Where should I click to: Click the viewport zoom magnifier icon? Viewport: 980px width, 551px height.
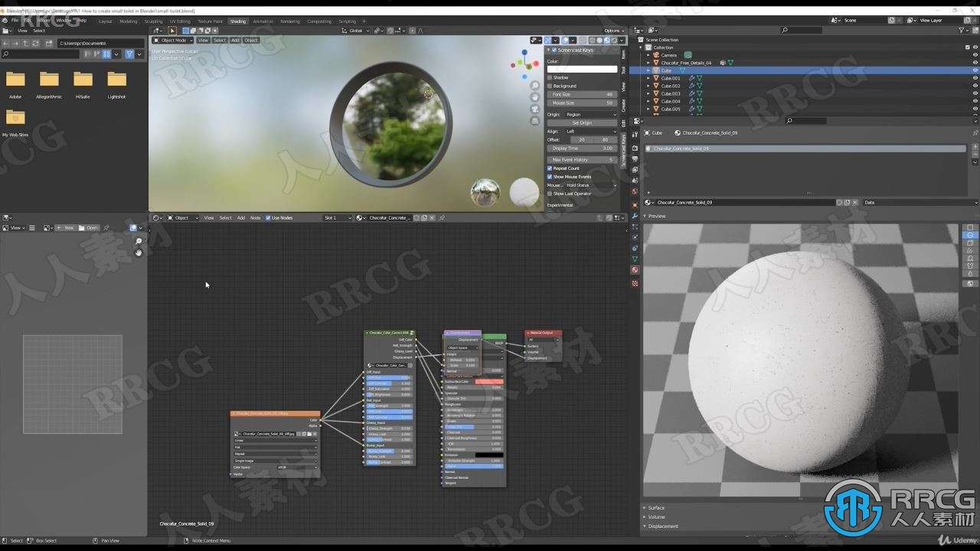(x=535, y=86)
